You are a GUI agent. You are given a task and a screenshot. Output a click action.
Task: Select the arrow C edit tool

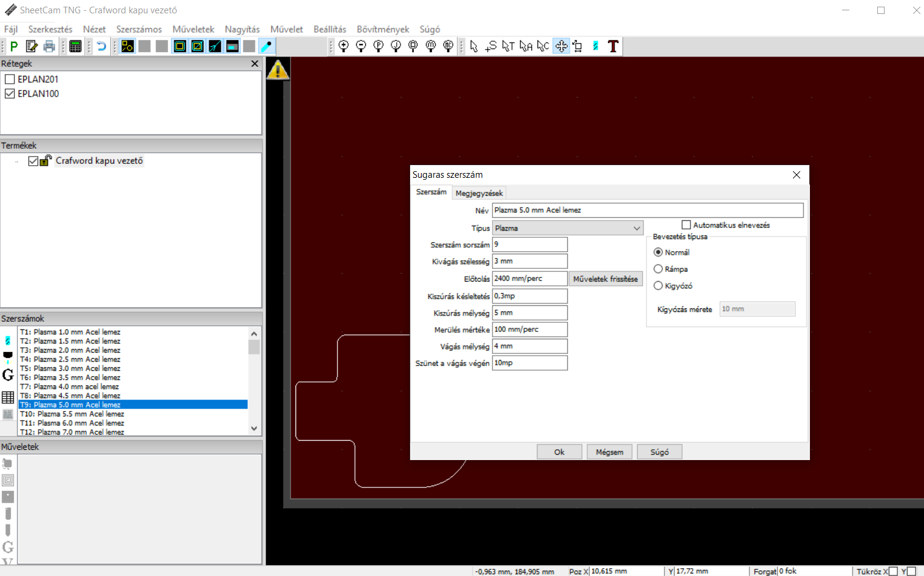click(x=543, y=46)
